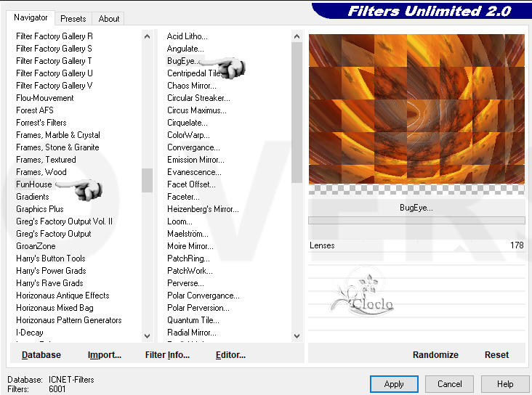
Task: Select Frames, Stone & Granite
Action: (x=57, y=147)
